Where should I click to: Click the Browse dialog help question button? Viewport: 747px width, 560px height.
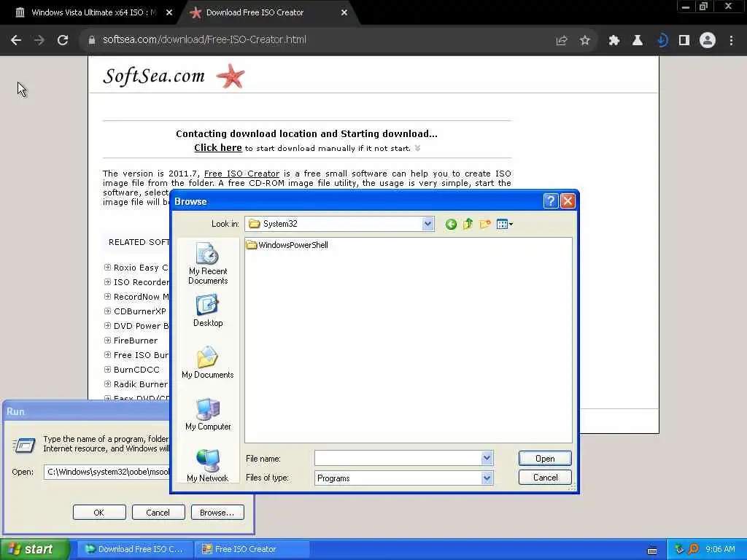[550, 201]
